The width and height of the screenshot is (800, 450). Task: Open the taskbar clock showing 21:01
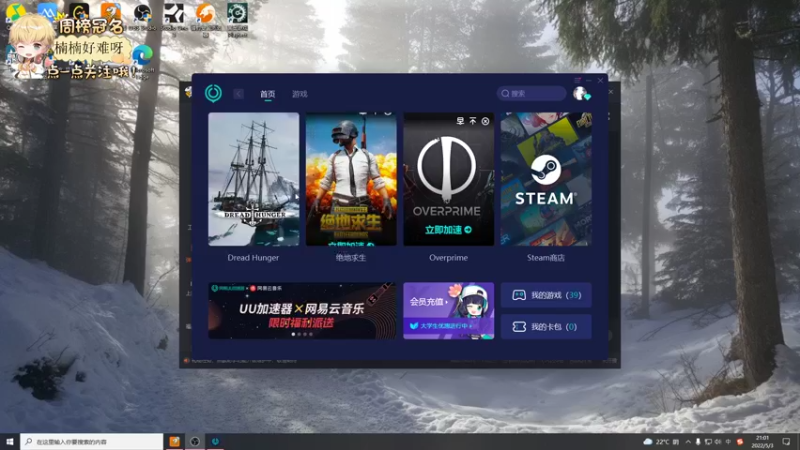[762, 441]
